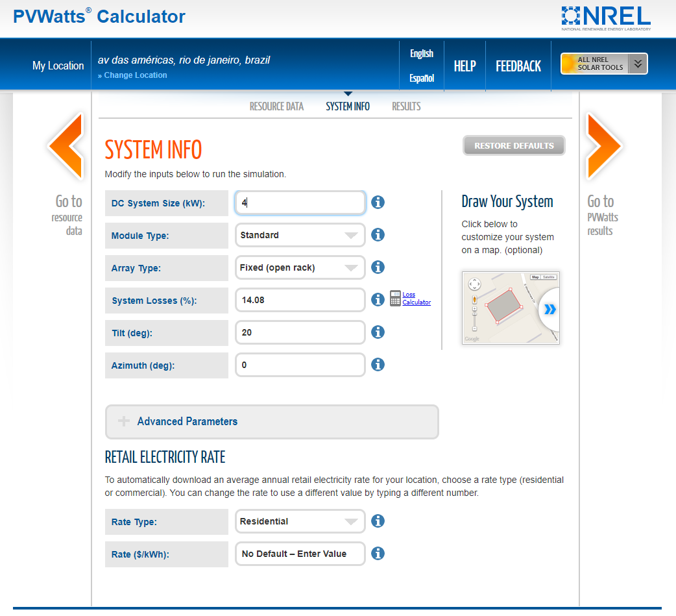
Task: Open info icon for DC System Size
Action: point(378,203)
